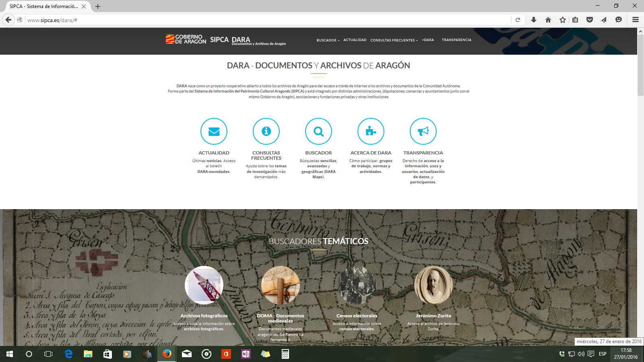Open the ACTUALIDAD nav menu item
This screenshot has height=362, width=644.
click(x=355, y=40)
